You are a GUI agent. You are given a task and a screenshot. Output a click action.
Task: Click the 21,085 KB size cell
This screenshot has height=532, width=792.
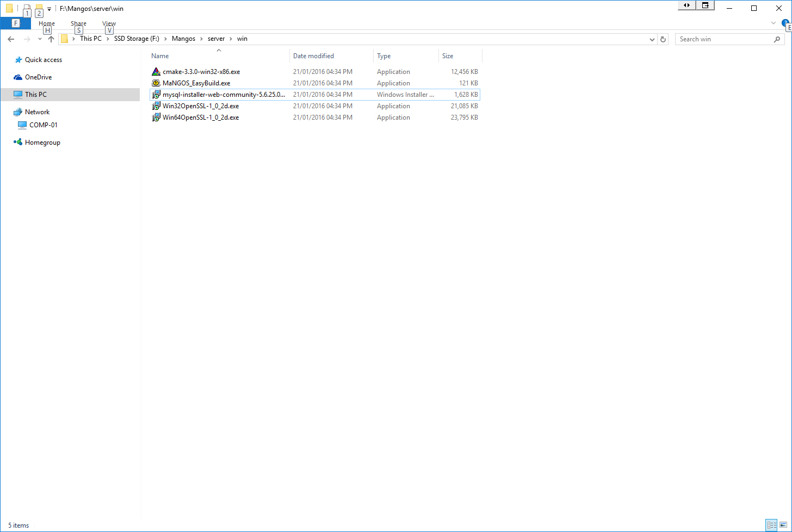point(464,106)
